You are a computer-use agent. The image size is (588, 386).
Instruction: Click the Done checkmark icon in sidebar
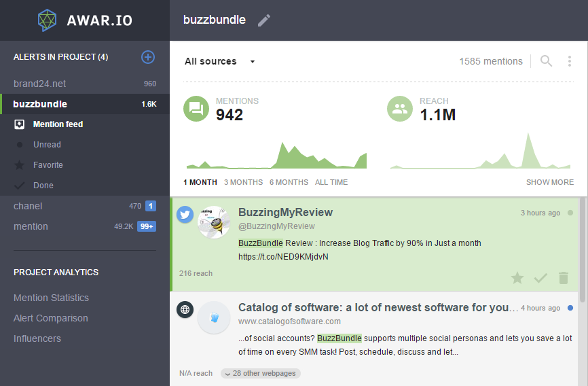pos(19,186)
